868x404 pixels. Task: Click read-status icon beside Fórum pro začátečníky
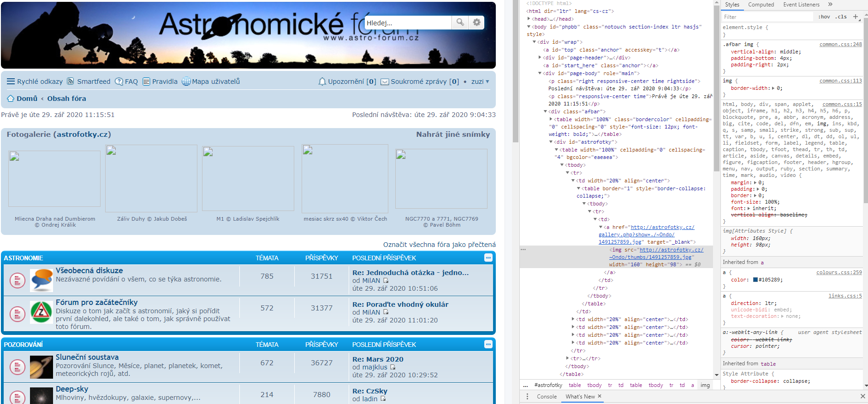point(18,314)
